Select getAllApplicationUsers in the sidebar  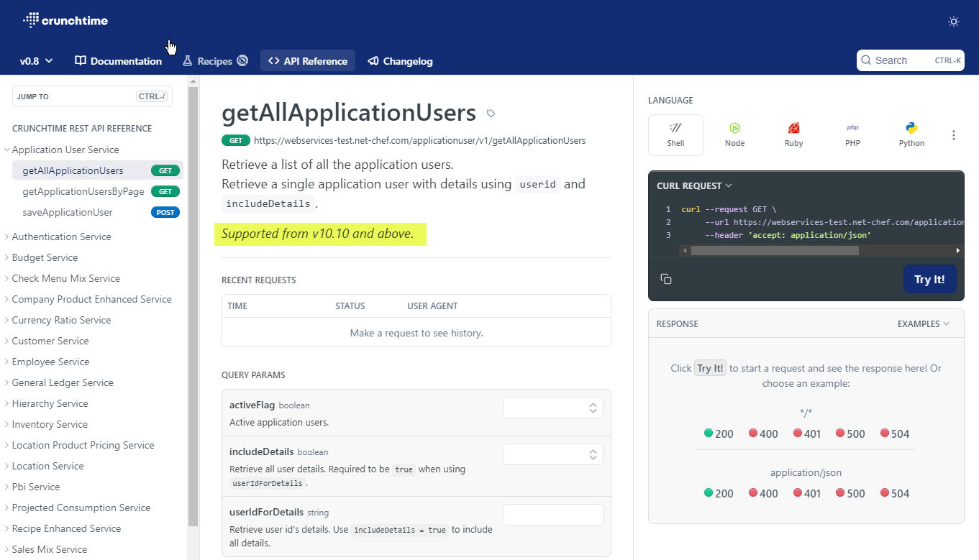[97, 170]
